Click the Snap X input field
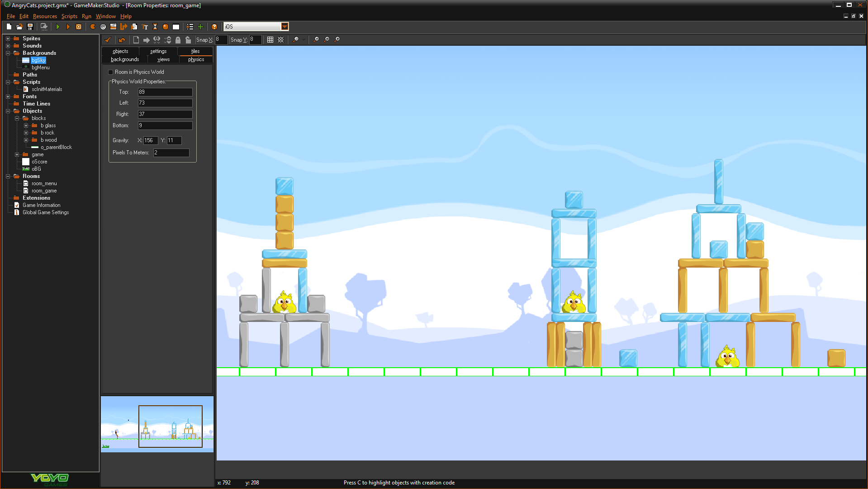Screen dimensions: 868x489 [x=221, y=39]
